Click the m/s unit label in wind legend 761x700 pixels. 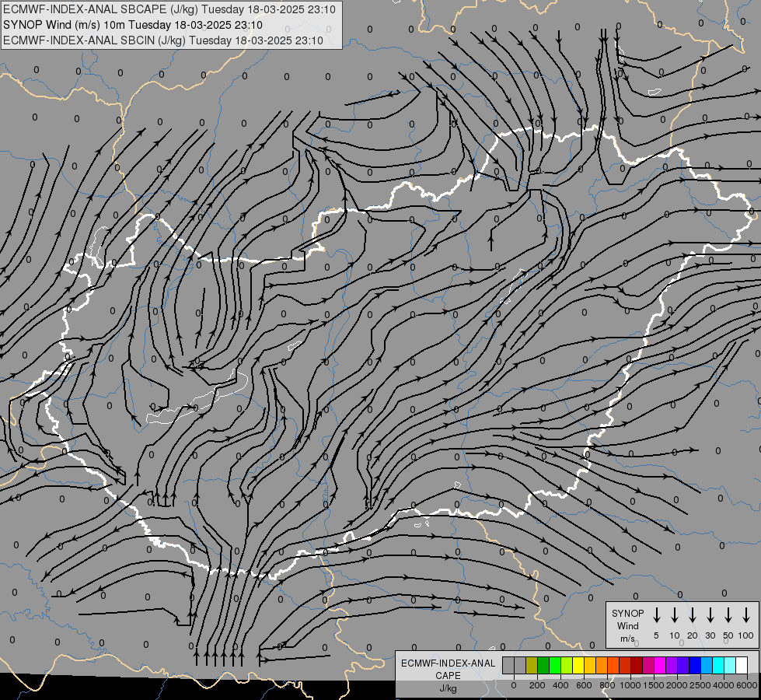click(627, 639)
